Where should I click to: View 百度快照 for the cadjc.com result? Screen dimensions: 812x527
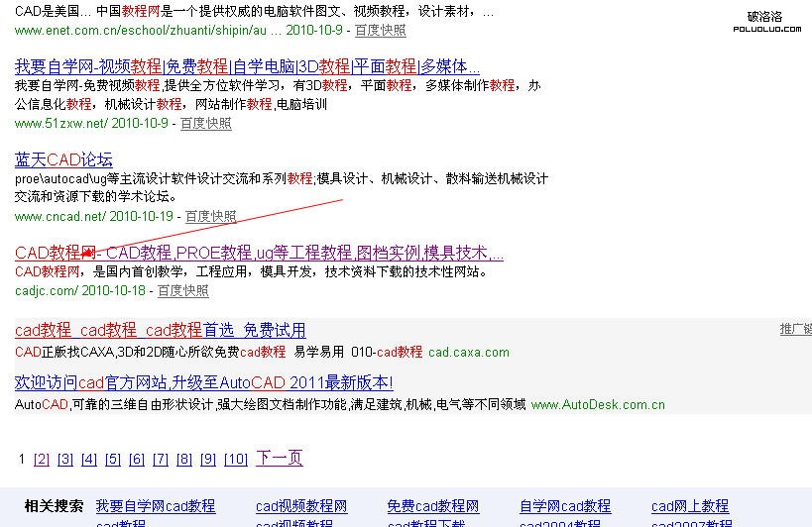click(182, 291)
